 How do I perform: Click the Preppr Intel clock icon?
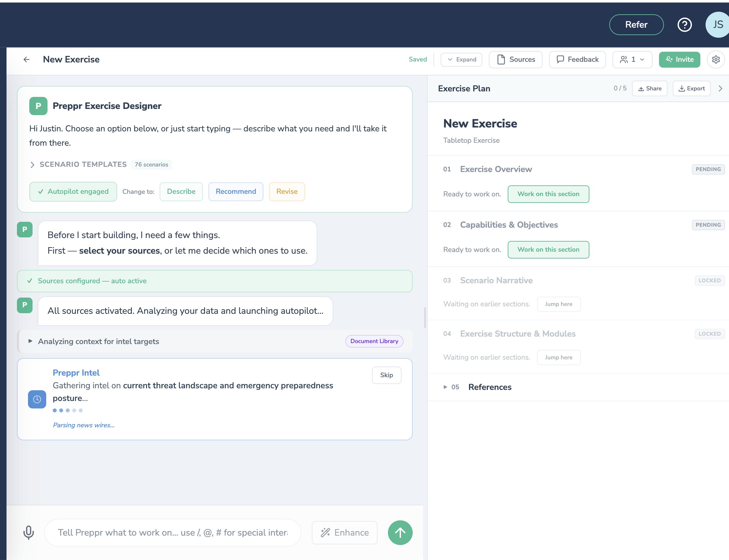click(x=37, y=399)
